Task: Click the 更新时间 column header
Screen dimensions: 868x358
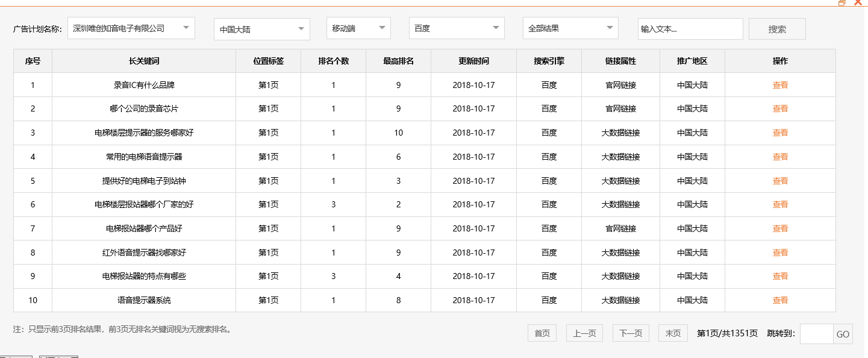Action: coord(473,61)
